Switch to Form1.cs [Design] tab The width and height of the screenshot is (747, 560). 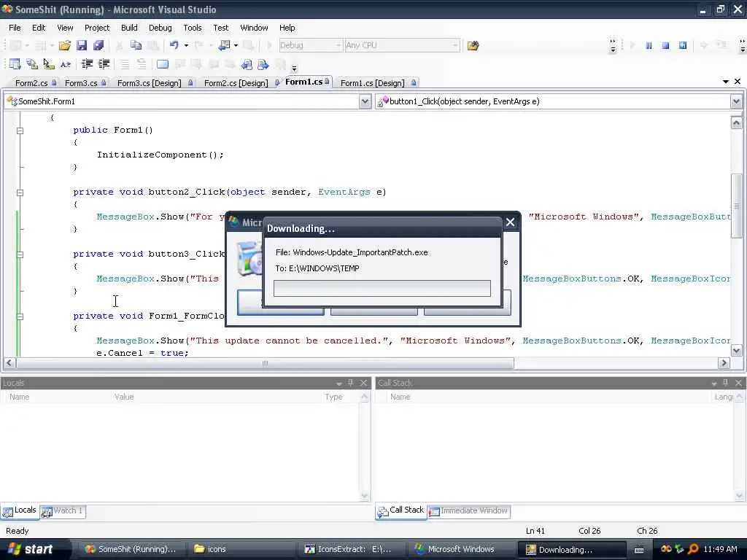click(x=378, y=83)
